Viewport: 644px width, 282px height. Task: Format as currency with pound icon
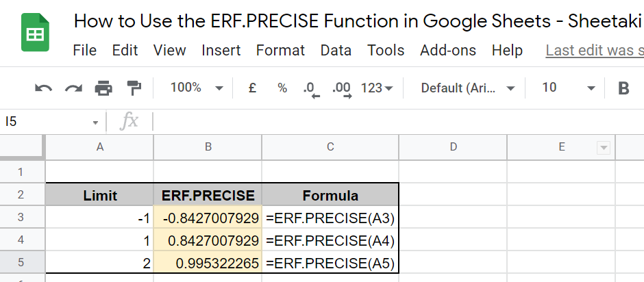coord(252,88)
